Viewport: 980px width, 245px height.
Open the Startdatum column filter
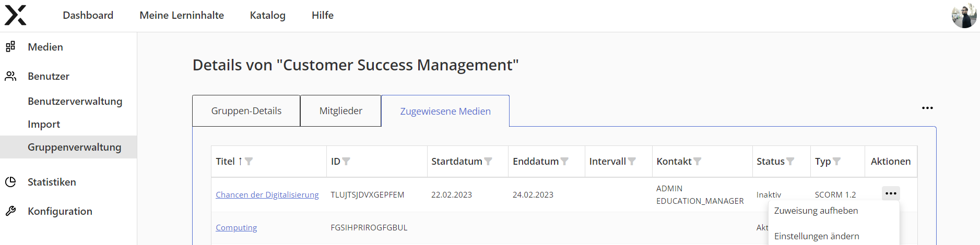click(488, 162)
